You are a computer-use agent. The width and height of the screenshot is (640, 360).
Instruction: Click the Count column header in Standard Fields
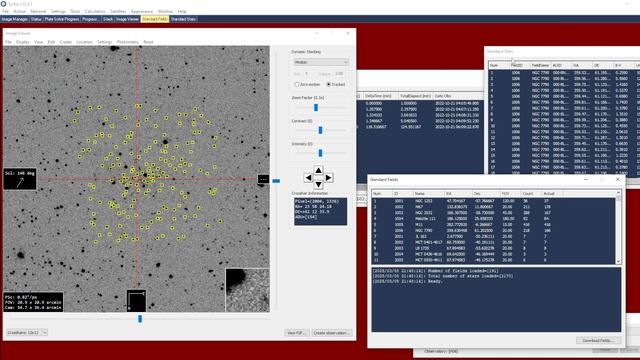[x=531, y=193]
